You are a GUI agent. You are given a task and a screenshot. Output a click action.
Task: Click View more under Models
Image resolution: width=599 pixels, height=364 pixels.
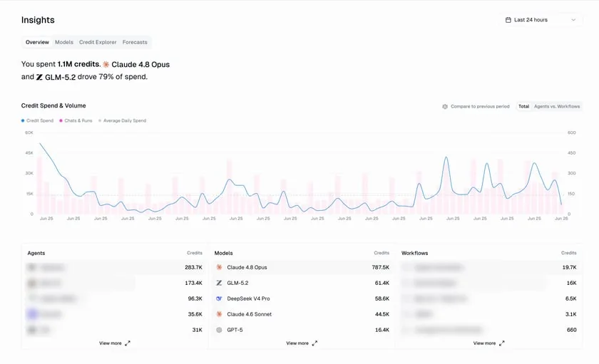302,343
